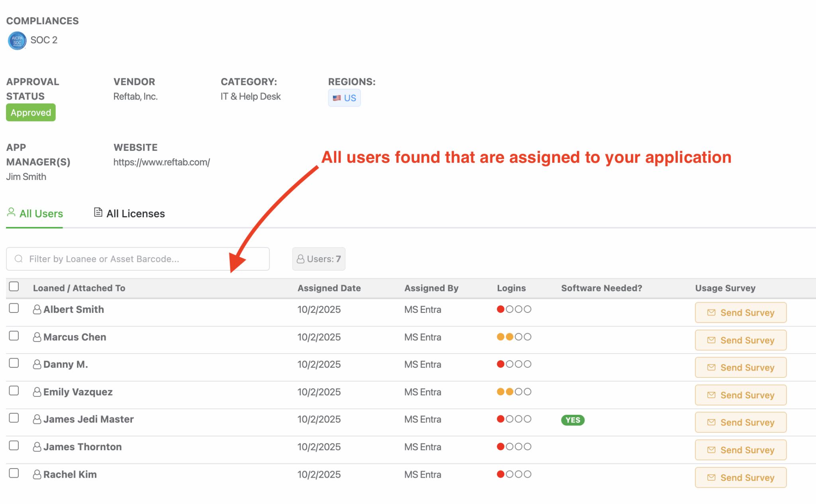This screenshot has height=504, width=816.
Task: Select the All Users tab
Action: pos(41,213)
